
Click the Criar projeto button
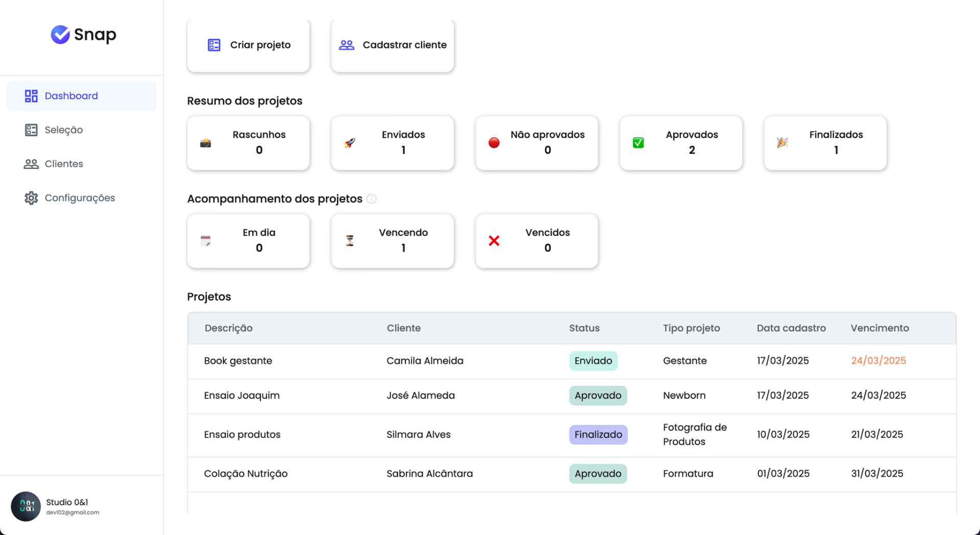pos(249,45)
